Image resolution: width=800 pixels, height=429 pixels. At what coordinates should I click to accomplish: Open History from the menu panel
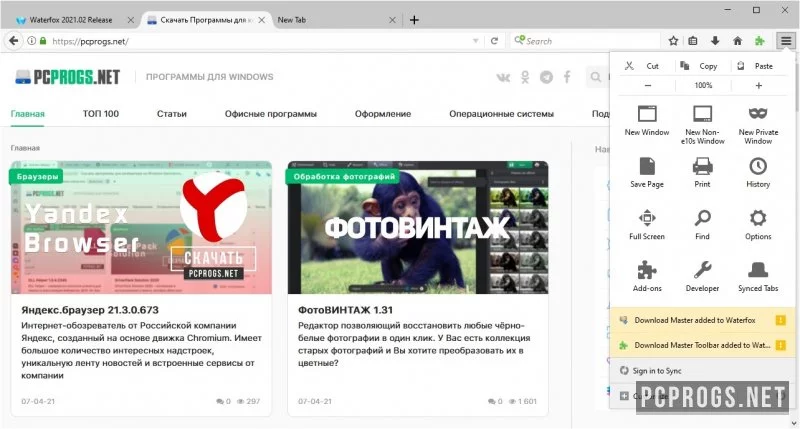(x=758, y=173)
